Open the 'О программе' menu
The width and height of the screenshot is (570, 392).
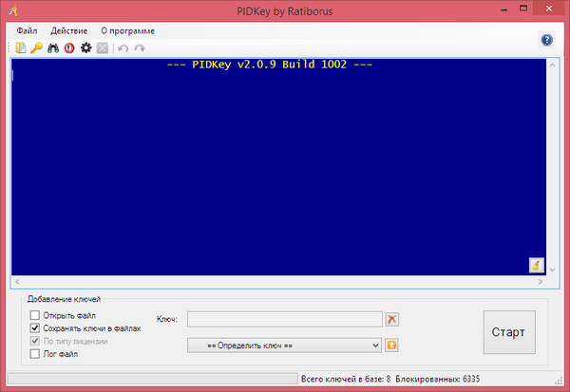127,30
